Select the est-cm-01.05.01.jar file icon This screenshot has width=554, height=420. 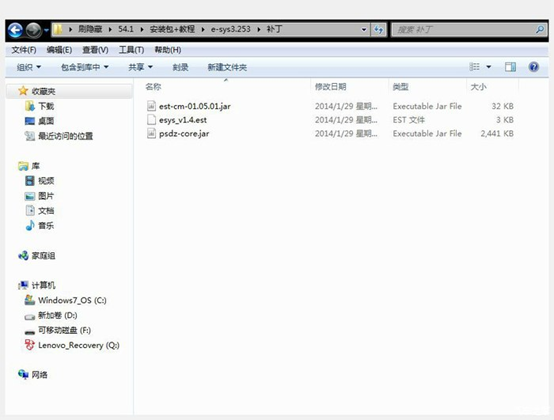tap(151, 106)
